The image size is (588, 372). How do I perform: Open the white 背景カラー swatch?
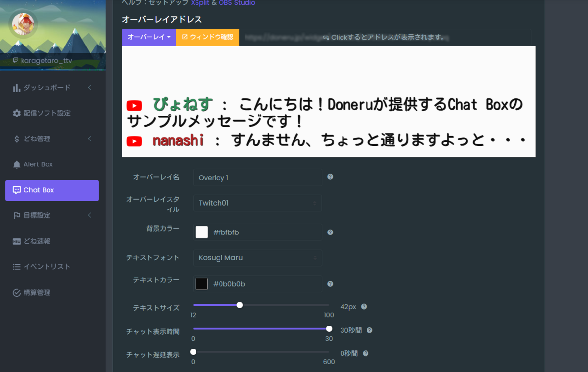[201, 232]
